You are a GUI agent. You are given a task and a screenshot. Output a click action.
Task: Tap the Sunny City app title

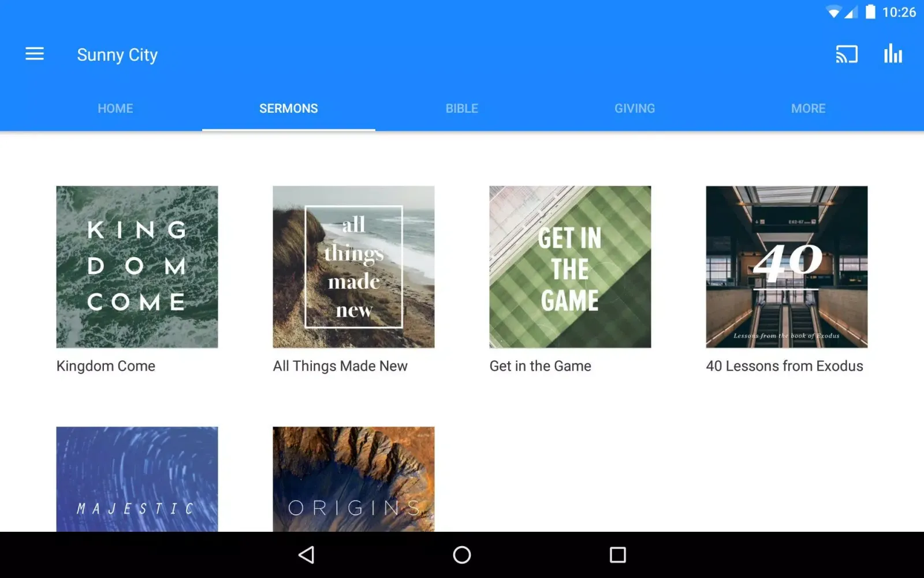coord(117,55)
